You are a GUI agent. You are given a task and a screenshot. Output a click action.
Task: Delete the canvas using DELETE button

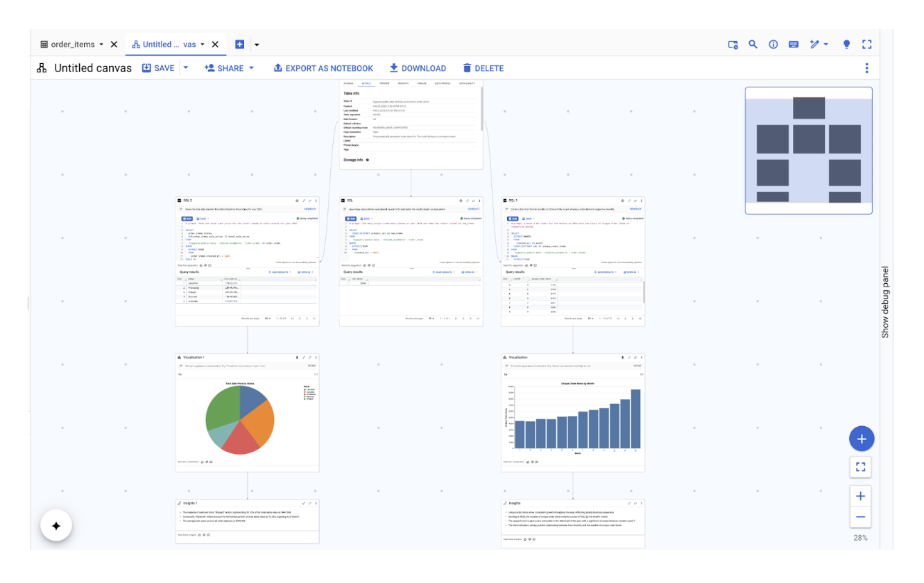(x=483, y=68)
